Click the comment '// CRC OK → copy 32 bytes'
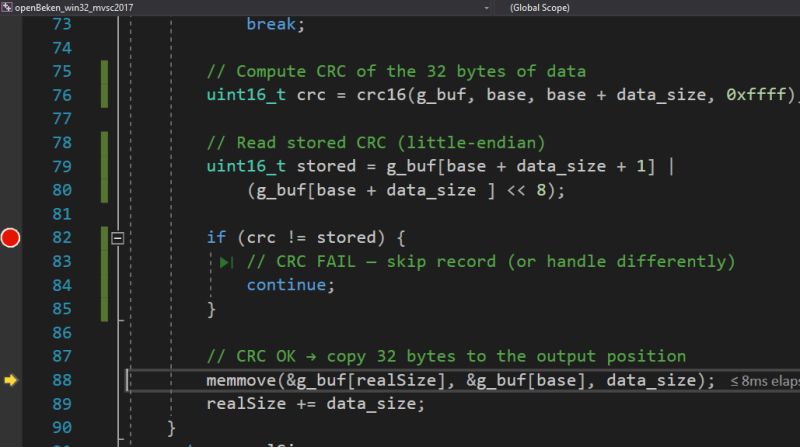The width and height of the screenshot is (800, 447). (x=446, y=356)
